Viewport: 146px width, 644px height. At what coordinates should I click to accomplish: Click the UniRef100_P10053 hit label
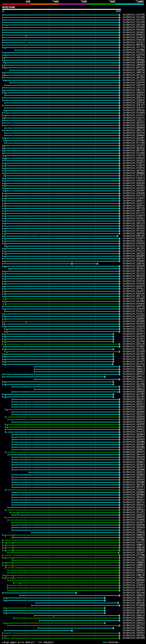134,512
